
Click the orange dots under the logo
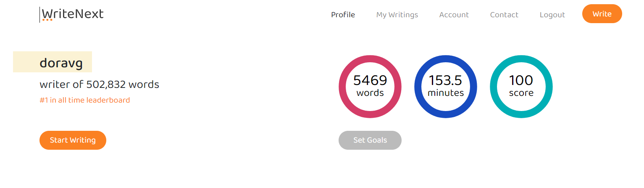47,20
